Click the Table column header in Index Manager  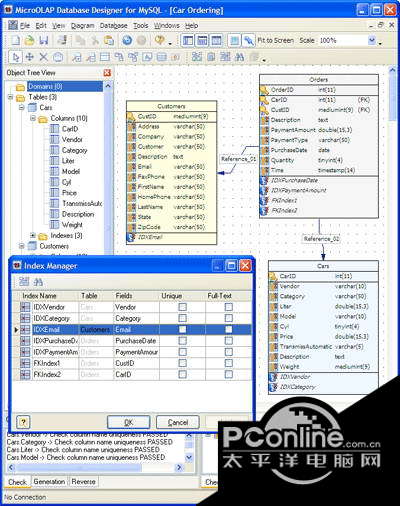(96, 296)
